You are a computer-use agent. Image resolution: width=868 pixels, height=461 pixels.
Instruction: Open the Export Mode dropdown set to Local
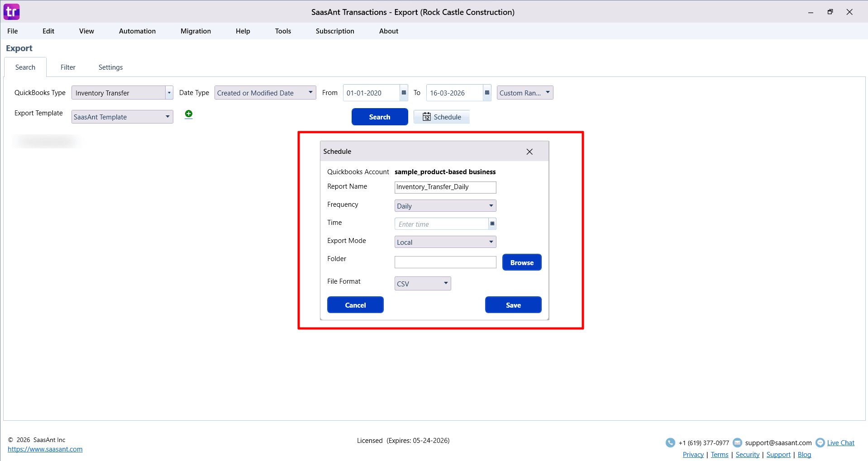(x=445, y=242)
